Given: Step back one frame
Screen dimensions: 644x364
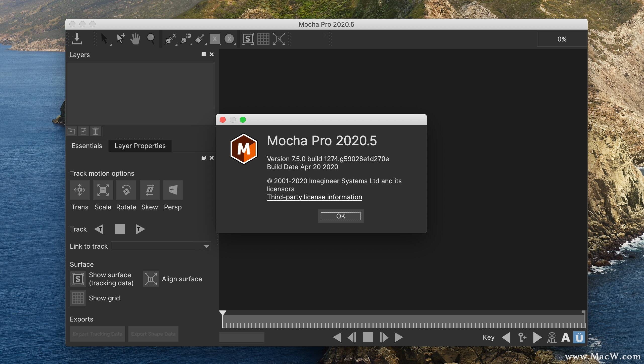Looking at the screenshot, I should [x=352, y=337].
